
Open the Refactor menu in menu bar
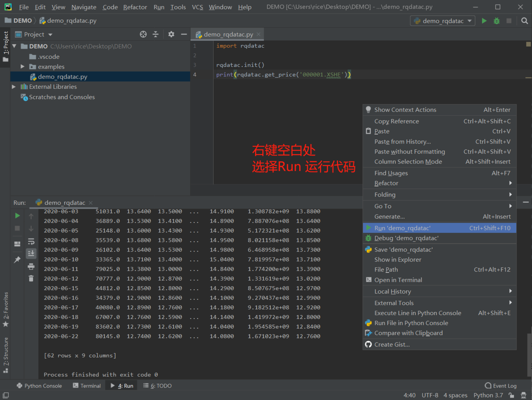(x=135, y=7)
